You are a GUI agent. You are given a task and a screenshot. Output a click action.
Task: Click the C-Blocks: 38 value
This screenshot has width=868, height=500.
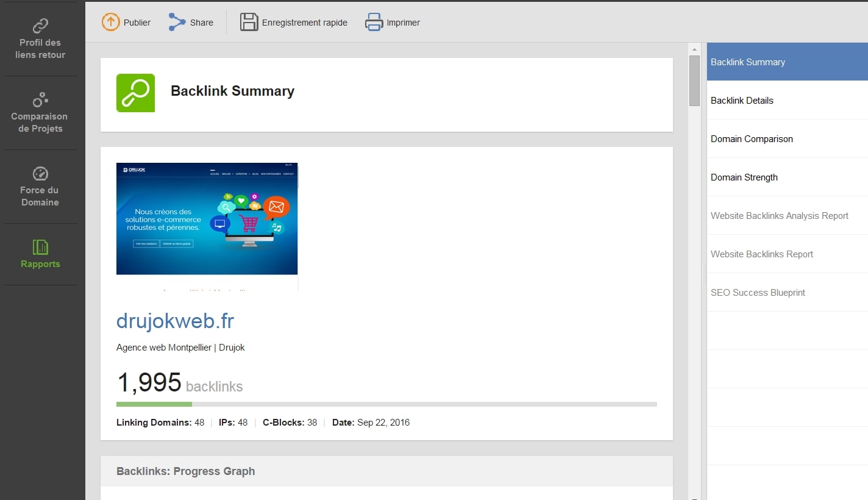pos(290,422)
